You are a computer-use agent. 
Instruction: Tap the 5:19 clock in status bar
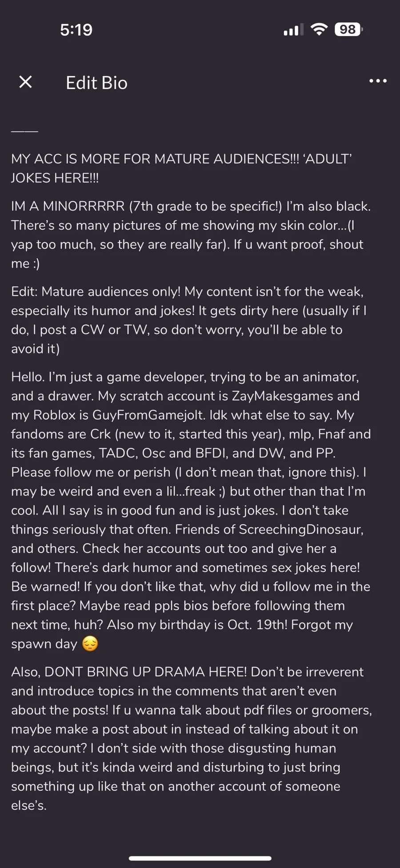(x=76, y=30)
